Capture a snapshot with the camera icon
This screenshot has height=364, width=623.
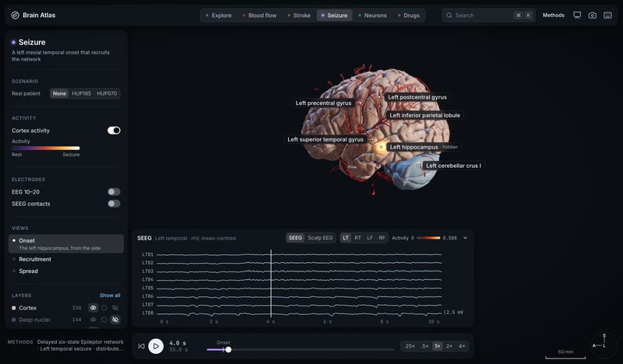tap(592, 15)
